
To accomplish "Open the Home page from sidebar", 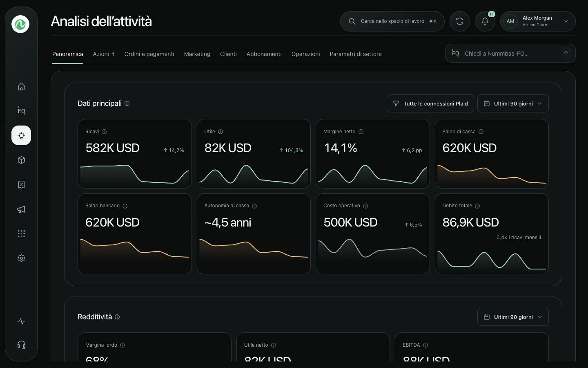I will pos(21,87).
